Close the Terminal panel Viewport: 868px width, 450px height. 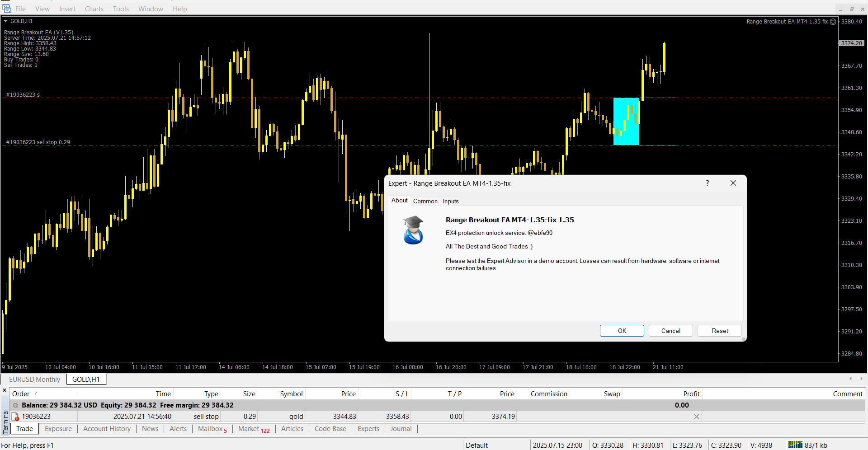click(5, 390)
